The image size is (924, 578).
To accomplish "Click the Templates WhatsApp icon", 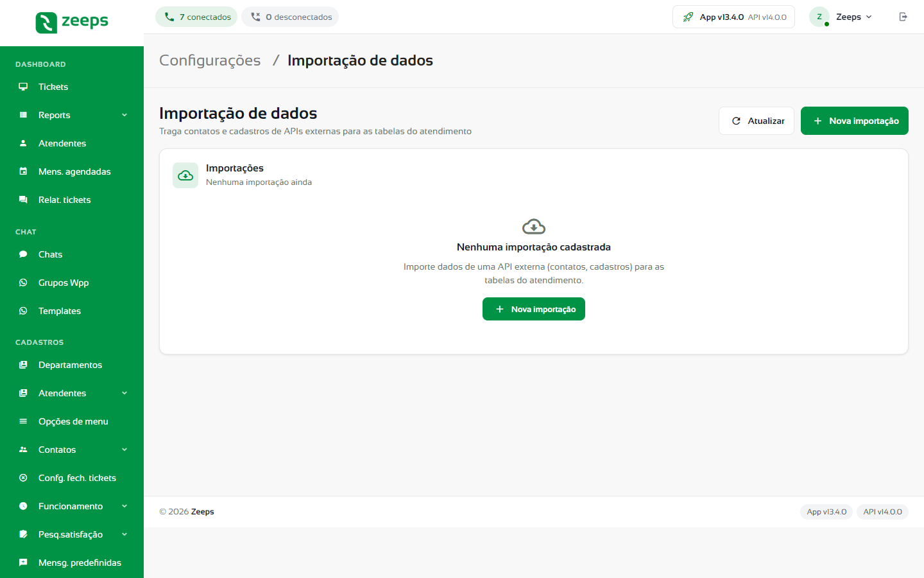I will (23, 311).
